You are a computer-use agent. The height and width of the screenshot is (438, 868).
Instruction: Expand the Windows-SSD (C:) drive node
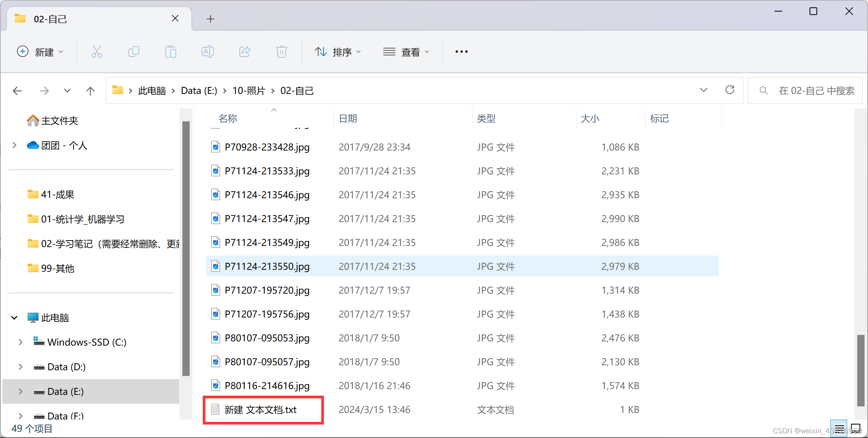click(x=20, y=342)
